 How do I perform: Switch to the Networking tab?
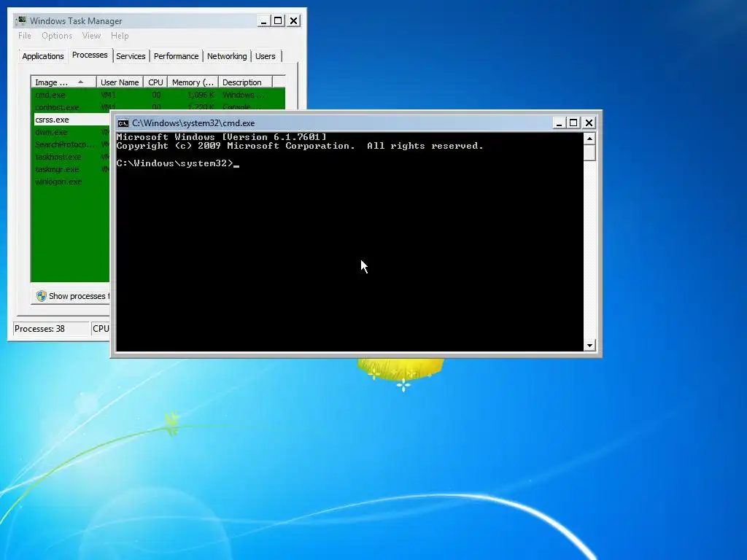227,56
